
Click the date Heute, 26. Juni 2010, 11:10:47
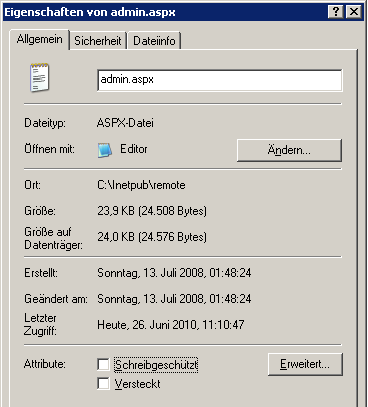pyautogui.click(x=171, y=325)
